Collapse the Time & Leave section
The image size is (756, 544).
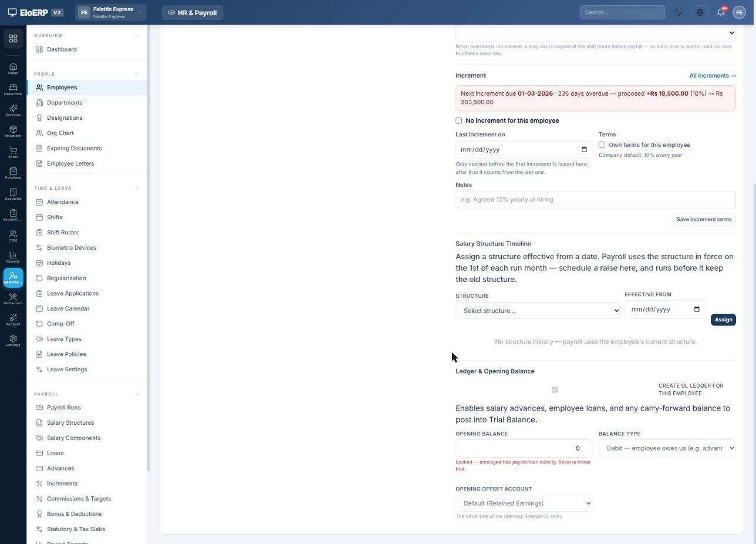tap(137, 188)
